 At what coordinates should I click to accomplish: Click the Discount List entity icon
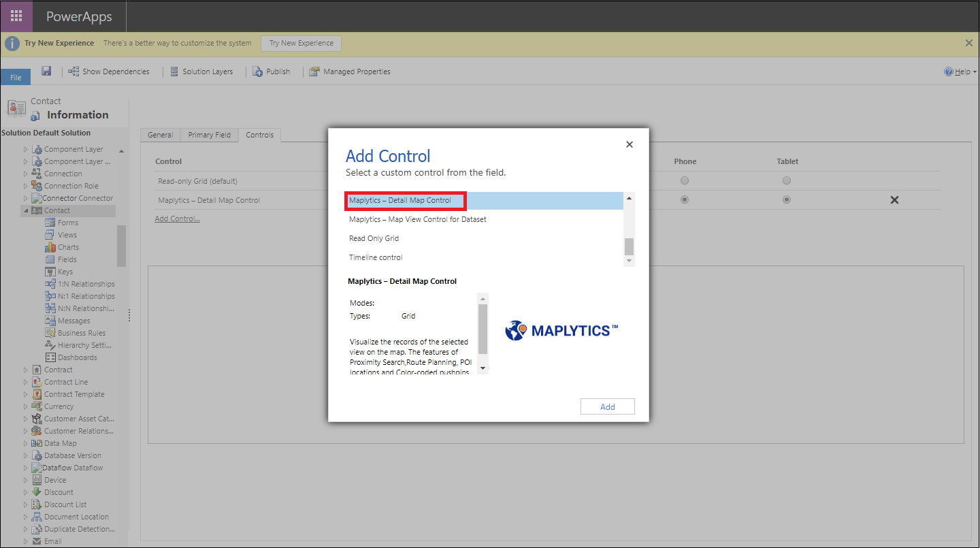pos(37,504)
